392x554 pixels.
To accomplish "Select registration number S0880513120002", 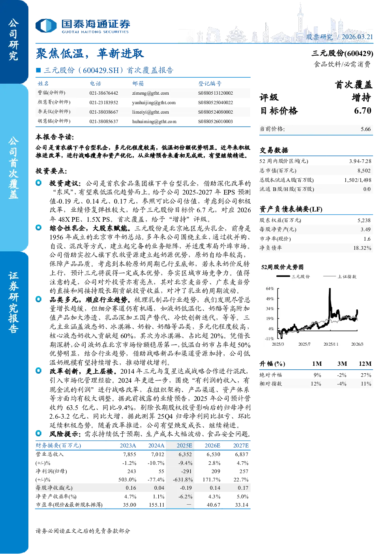I will (x=216, y=93).
